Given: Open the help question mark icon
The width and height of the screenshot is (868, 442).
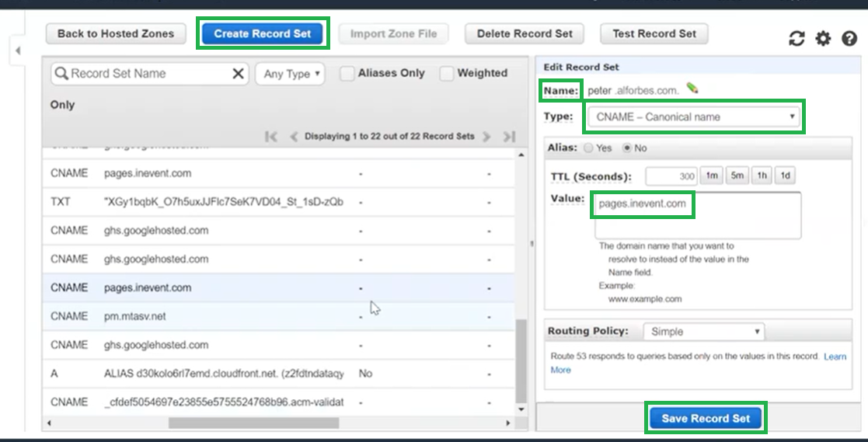Looking at the screenshot, I should 849,38.
